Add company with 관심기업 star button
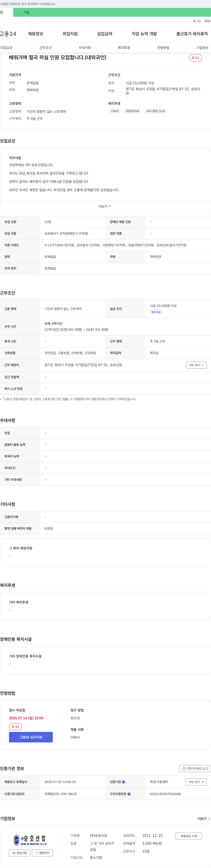This screenshot has width=211, height=868. (x=20, y=853)
